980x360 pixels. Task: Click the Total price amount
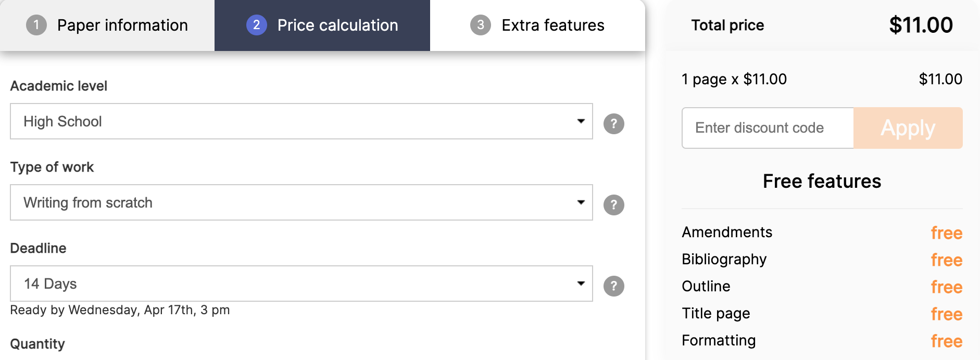click(921, 25)
